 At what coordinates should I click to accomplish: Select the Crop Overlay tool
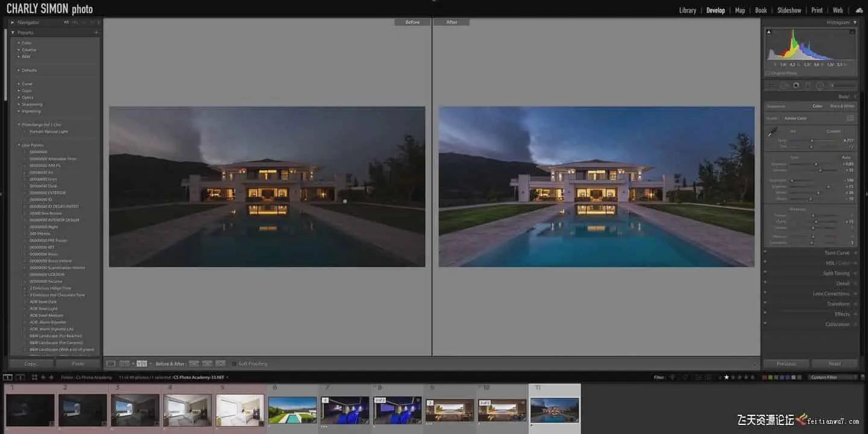pyautogui.click(x=772, y=86)
